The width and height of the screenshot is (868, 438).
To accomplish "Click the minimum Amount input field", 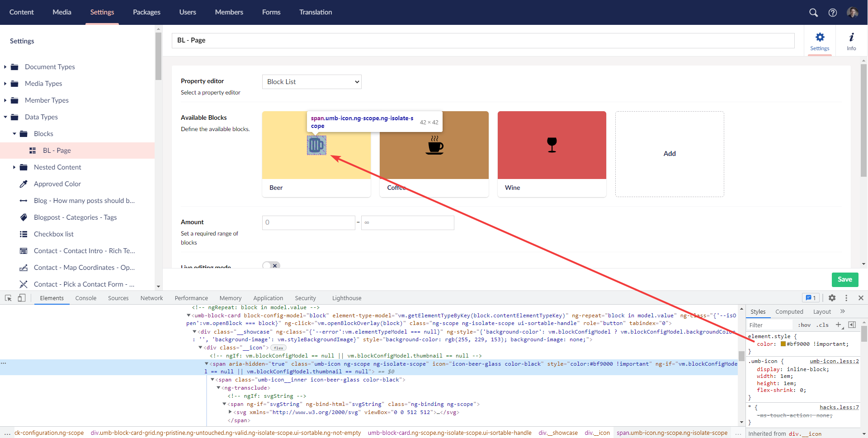I will pos(308,222).
